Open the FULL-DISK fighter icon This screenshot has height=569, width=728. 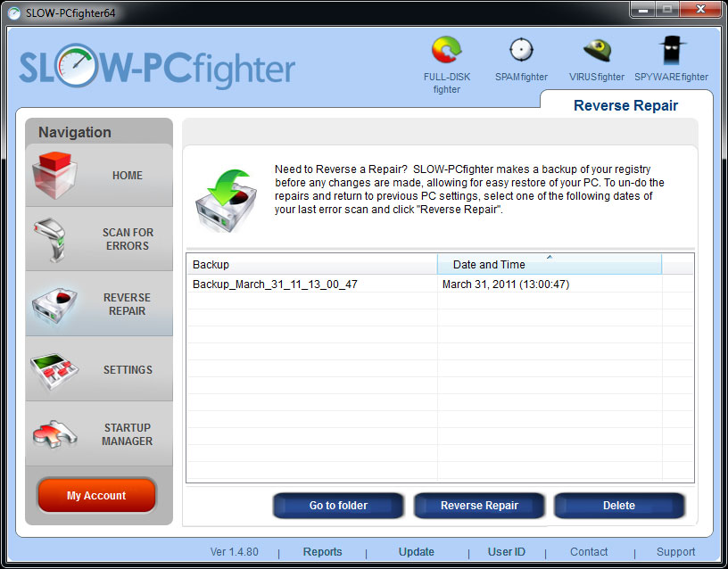446,50
